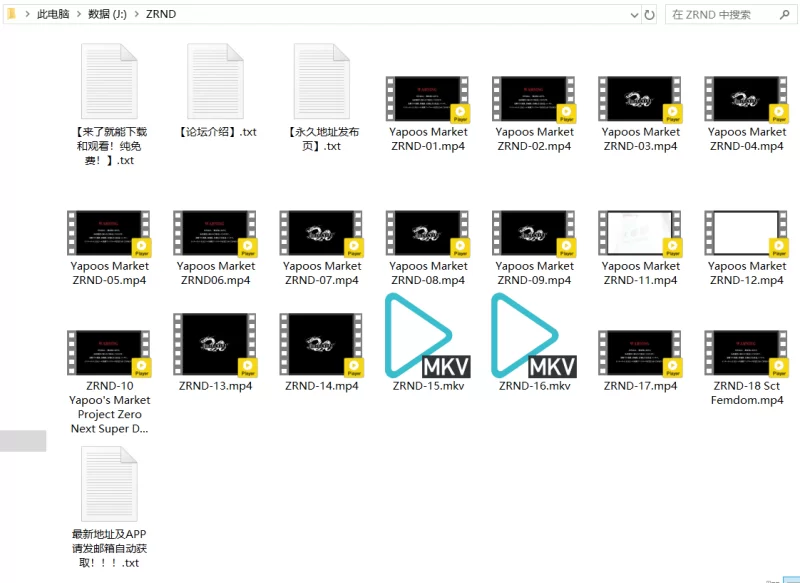The height and width of the screenshot is (583, 800).
Task: Select the ZRND-13.mp4 video icon
Action: pyautogui.click(x=215, y=345)
